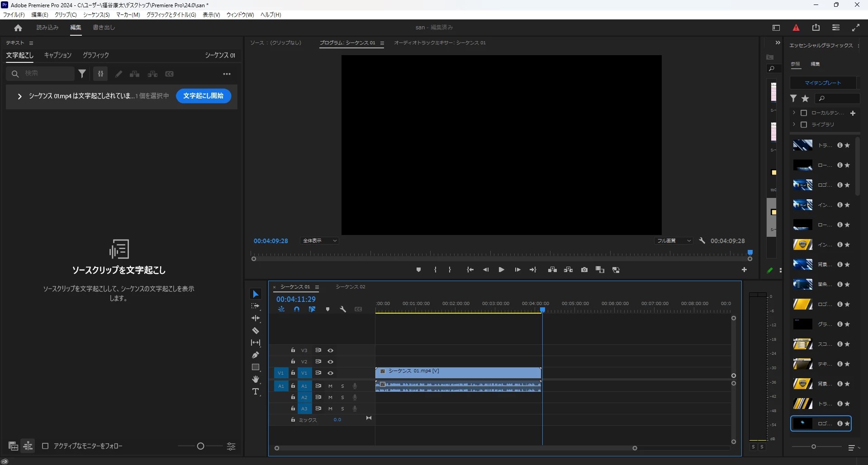The image size is (868, 465).
Task: Select the Pen tool
Action: pyautogui.click(x=256, y=355)
